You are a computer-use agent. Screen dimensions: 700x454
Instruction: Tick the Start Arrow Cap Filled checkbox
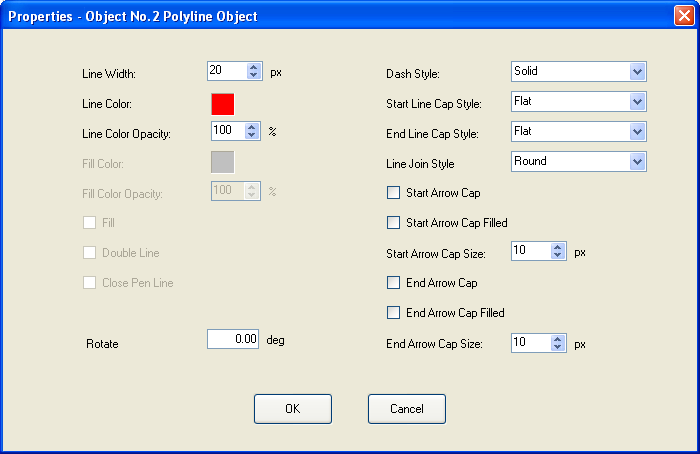point(393,223)
